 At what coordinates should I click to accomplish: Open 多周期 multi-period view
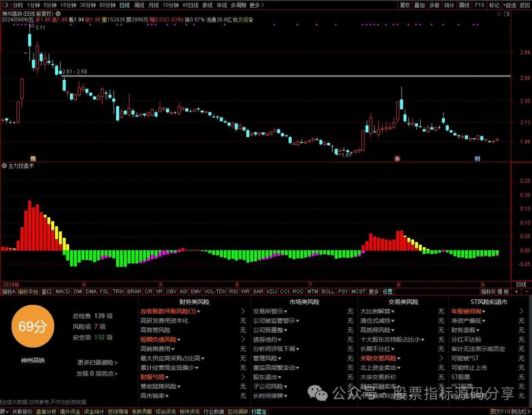[x=238, y=5]
